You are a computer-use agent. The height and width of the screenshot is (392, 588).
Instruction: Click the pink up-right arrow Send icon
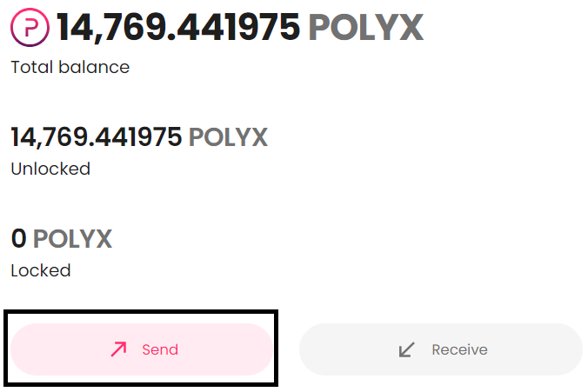click(118, 349)
